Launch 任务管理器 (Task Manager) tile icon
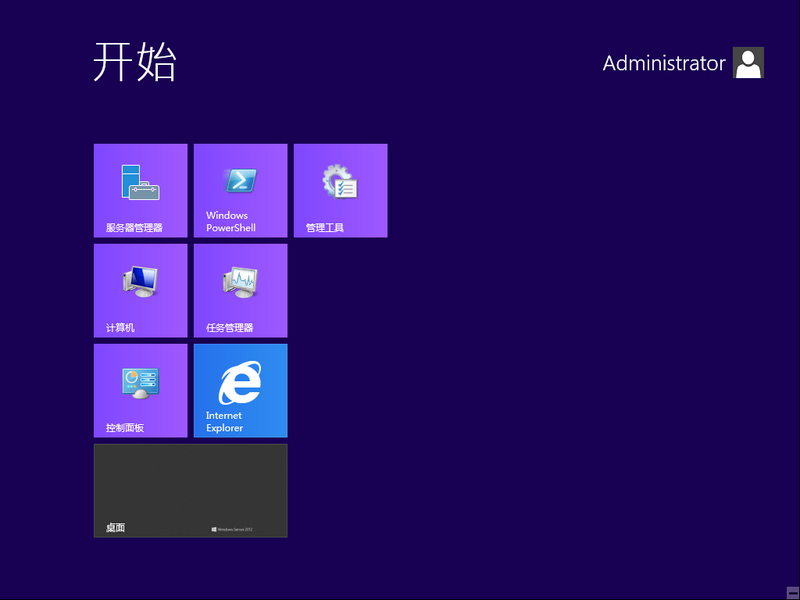Viewport: 800px width, 600px height. point(240,283)
